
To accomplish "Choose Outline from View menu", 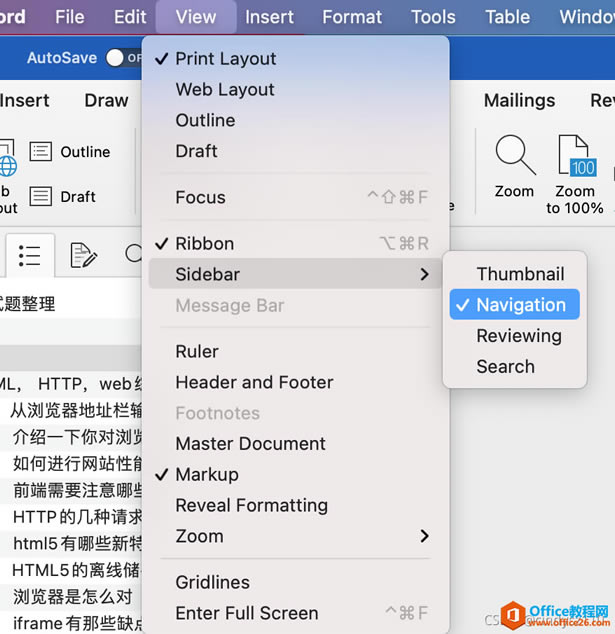I will click(295, 120).
